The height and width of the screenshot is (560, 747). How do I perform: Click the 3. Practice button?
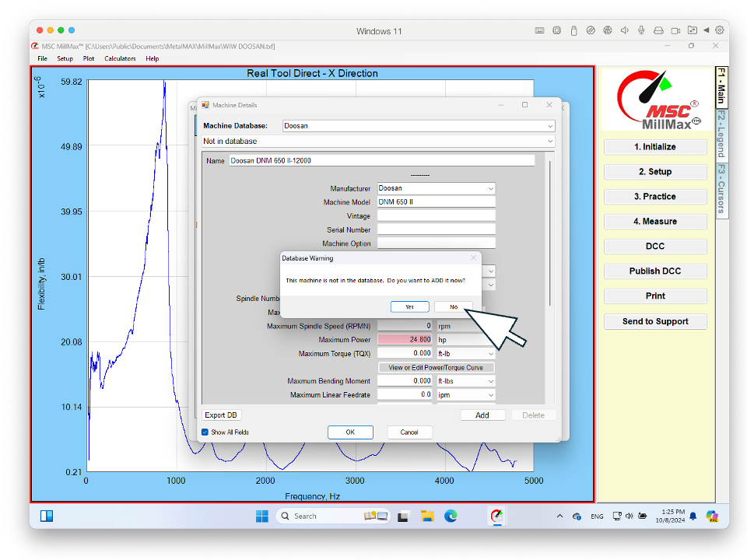tap(655, 197)
